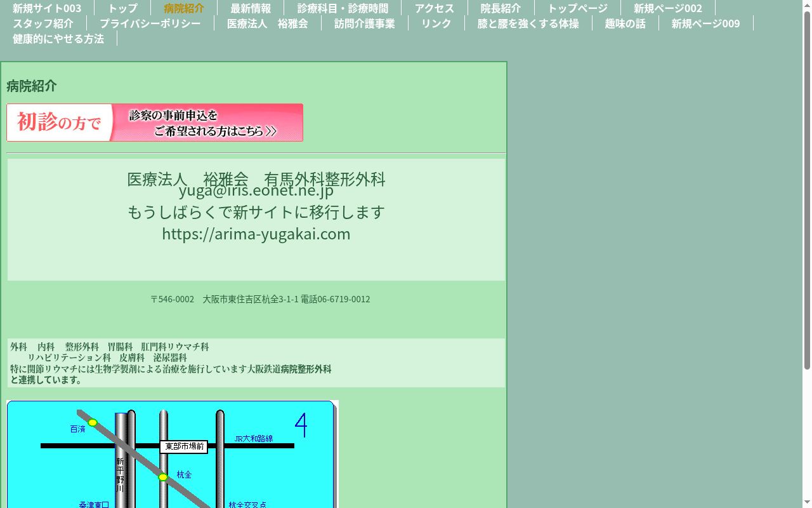The height and width of the screenshot is (508, 812).
Task: Click the departments text 外科 内科 整形外科
Action: point(110,347)
